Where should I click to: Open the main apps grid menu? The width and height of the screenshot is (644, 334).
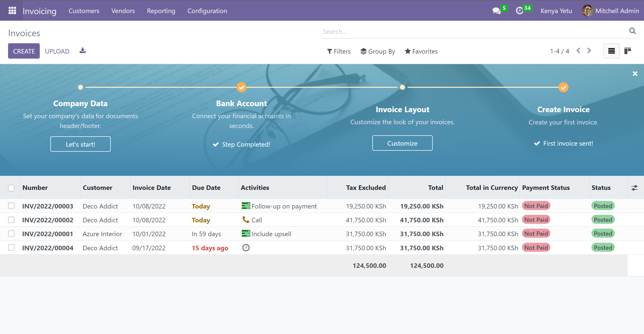(12, 11)
